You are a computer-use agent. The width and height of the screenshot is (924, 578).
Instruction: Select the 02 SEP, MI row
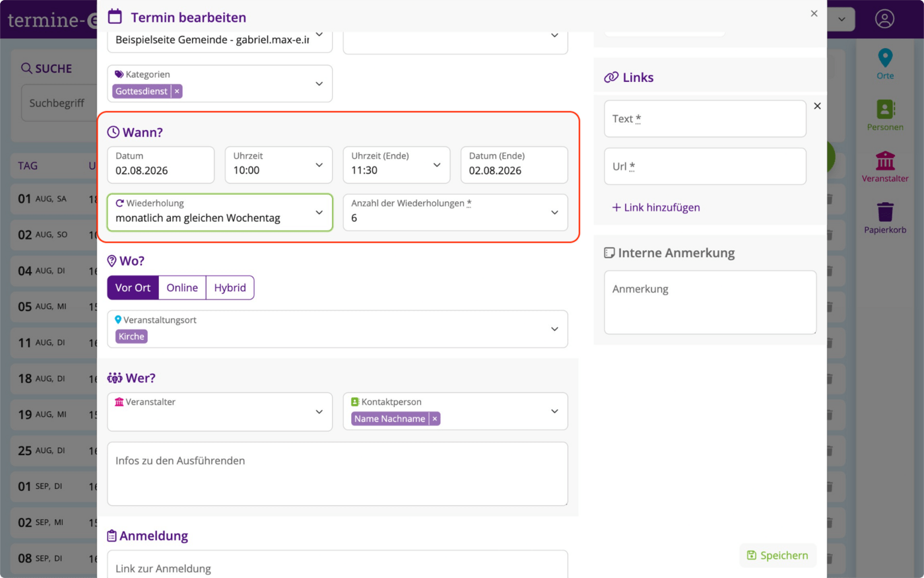click(x=54, y=523)
